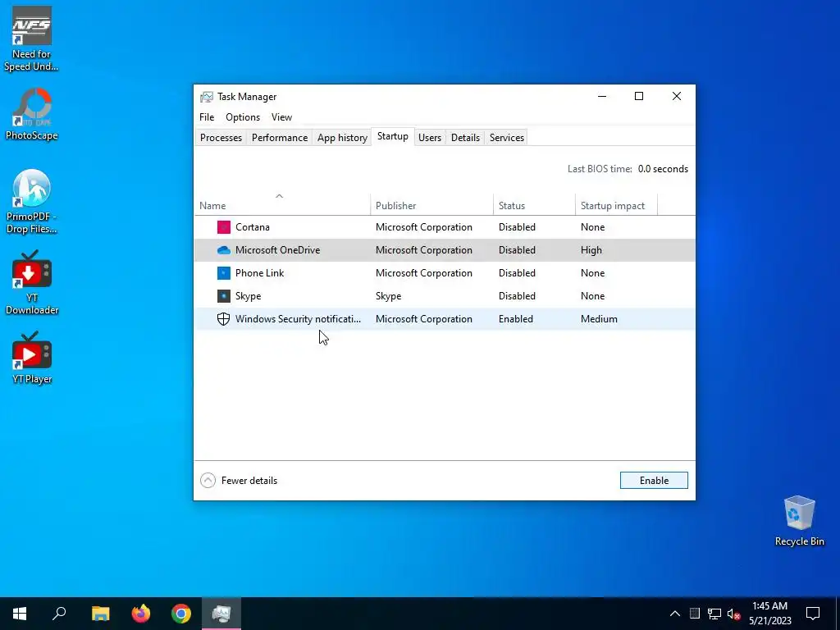Open the Options menu
This screenshot has width=840, height=630.
coord(243,117)
